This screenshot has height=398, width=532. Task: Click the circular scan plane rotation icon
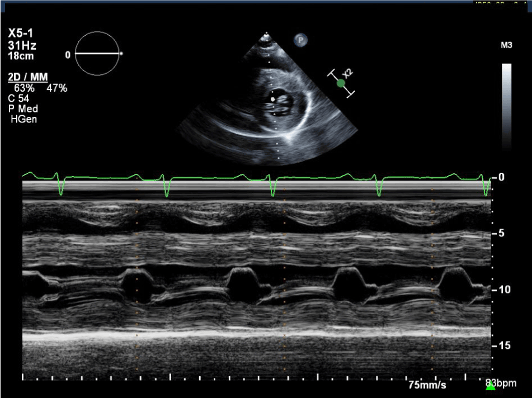(x=97, y=54)
